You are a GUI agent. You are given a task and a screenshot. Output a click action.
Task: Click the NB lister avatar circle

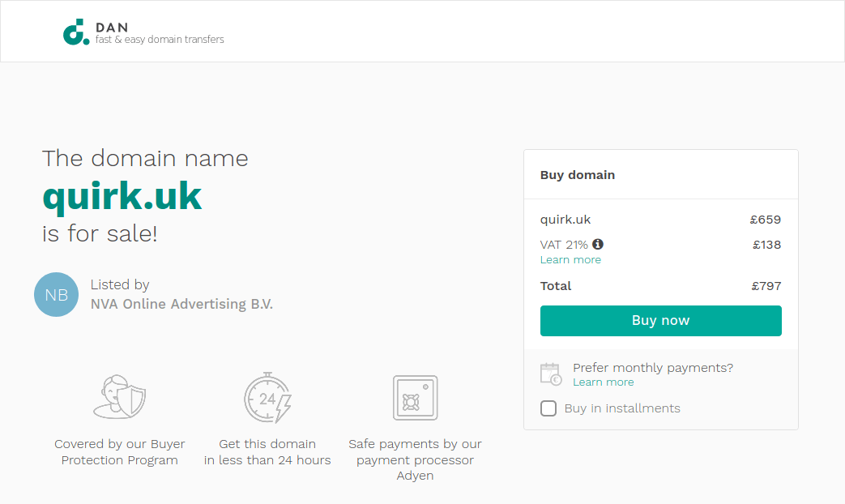[56, 294]
